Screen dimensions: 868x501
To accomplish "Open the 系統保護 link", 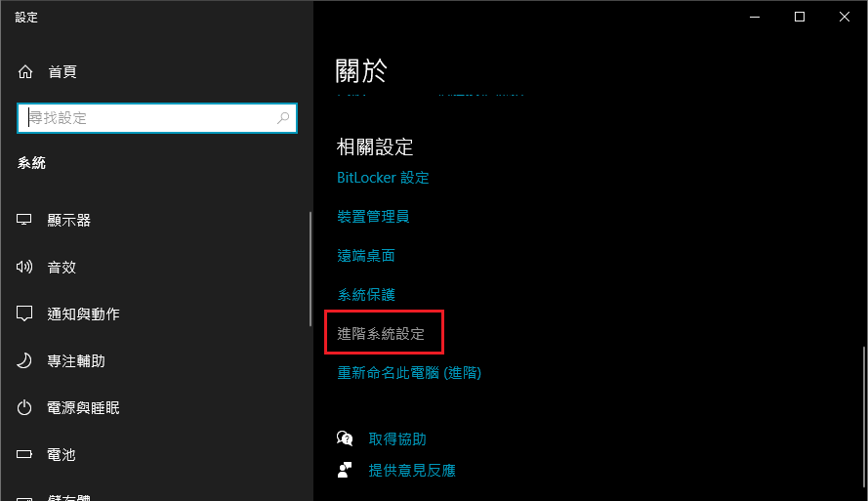I will tap(366, 295).
